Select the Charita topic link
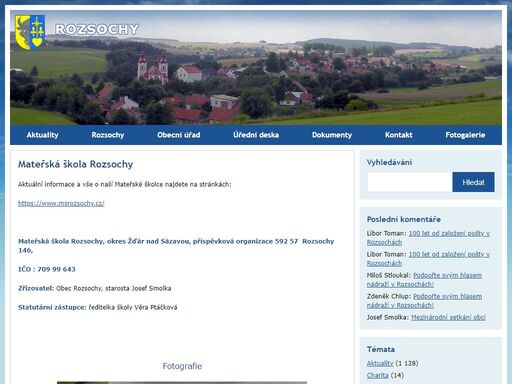Screen dimensions: 512x384 [x=377, y=375]
